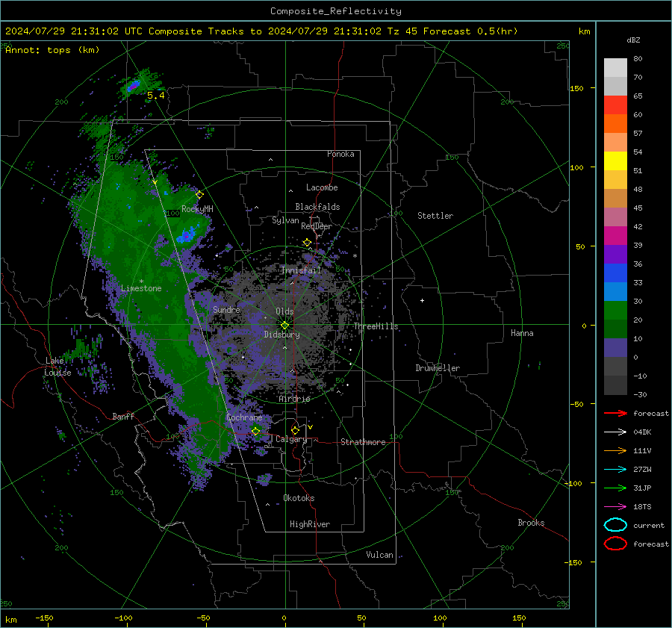
Task: Select the blue 36 dBZ color swatch
Action: click(615, 273)
